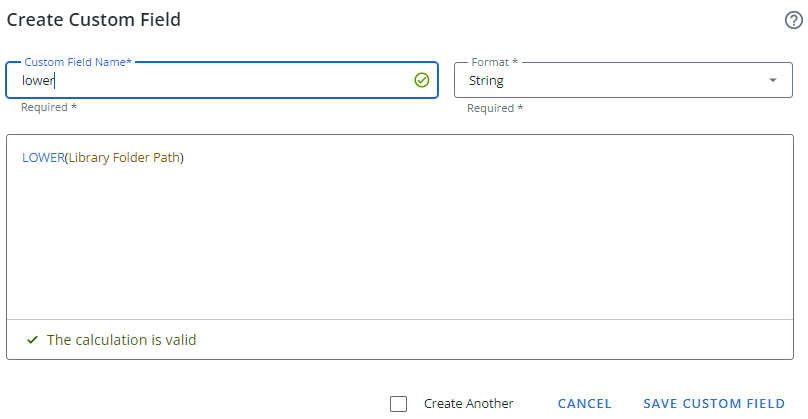Click Required text under Format
Viewport: 808px width, 419px height.
(495, 108)
